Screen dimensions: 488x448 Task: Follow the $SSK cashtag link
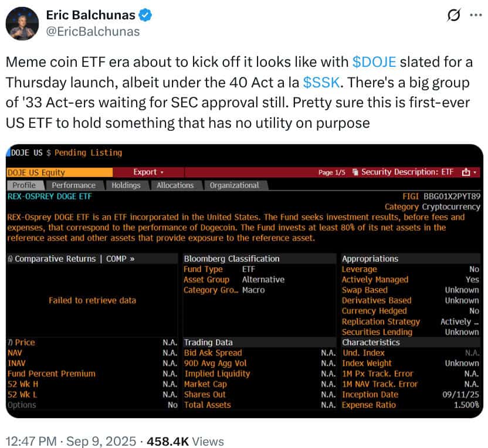click(x=321, y=83)
